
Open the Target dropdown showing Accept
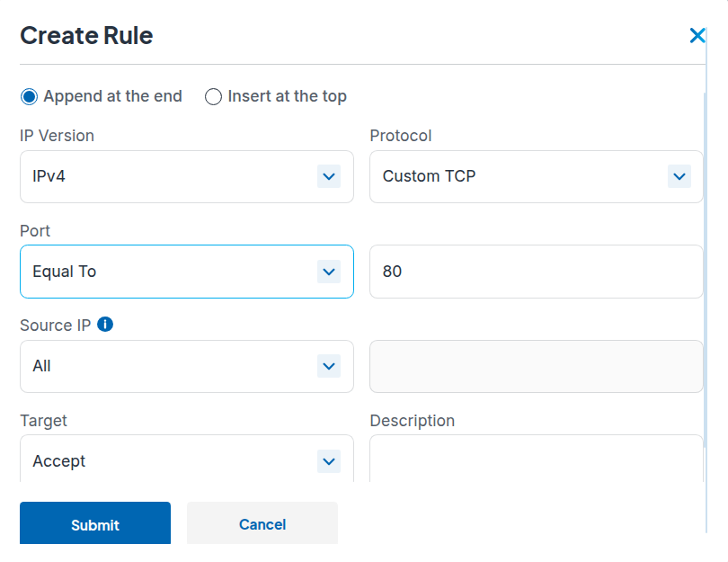[x=171, y=460]
